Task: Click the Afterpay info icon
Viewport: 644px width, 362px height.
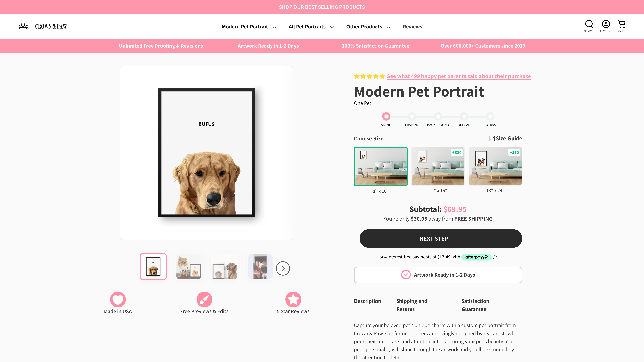Action: [495, 257]
